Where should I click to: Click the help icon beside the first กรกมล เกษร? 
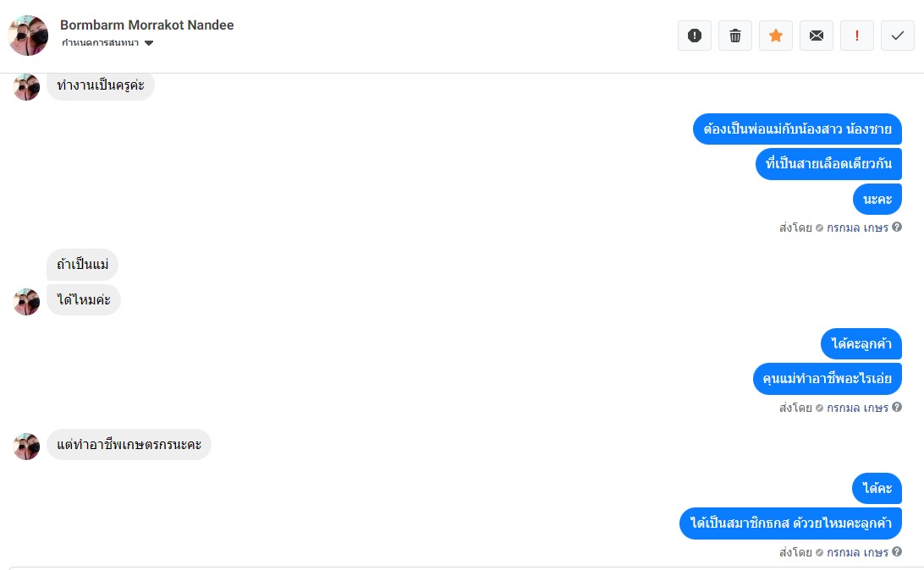coord(897,227)
